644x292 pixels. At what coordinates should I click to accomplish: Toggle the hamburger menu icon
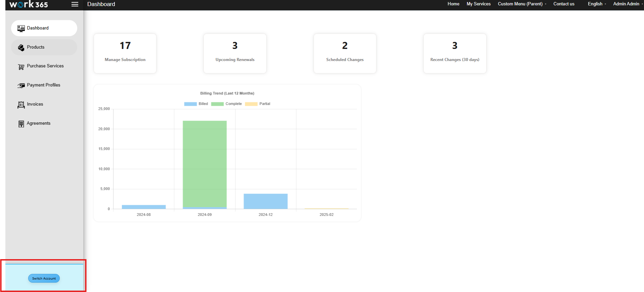click(75, 4)
